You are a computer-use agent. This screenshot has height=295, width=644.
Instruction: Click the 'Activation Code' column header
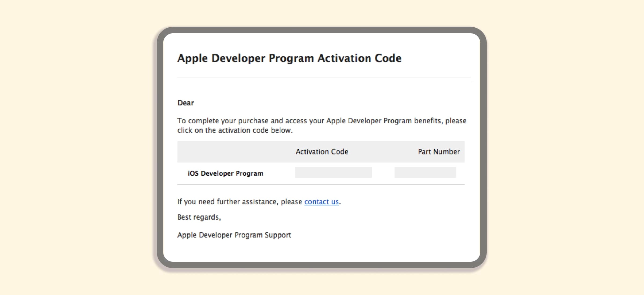[x=322, y=152]
